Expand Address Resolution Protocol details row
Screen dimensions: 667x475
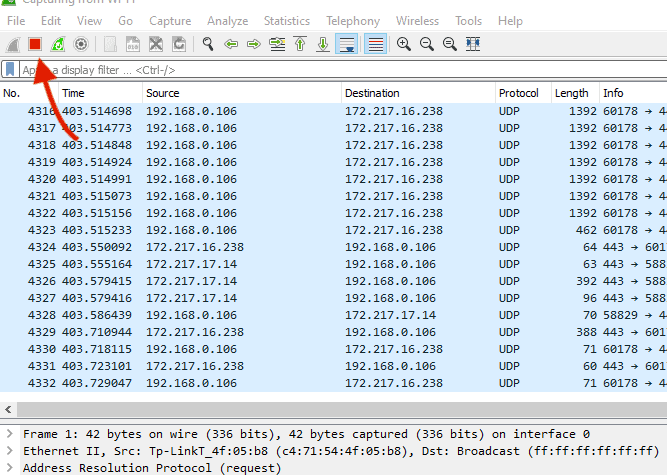[x=9, y=468]
